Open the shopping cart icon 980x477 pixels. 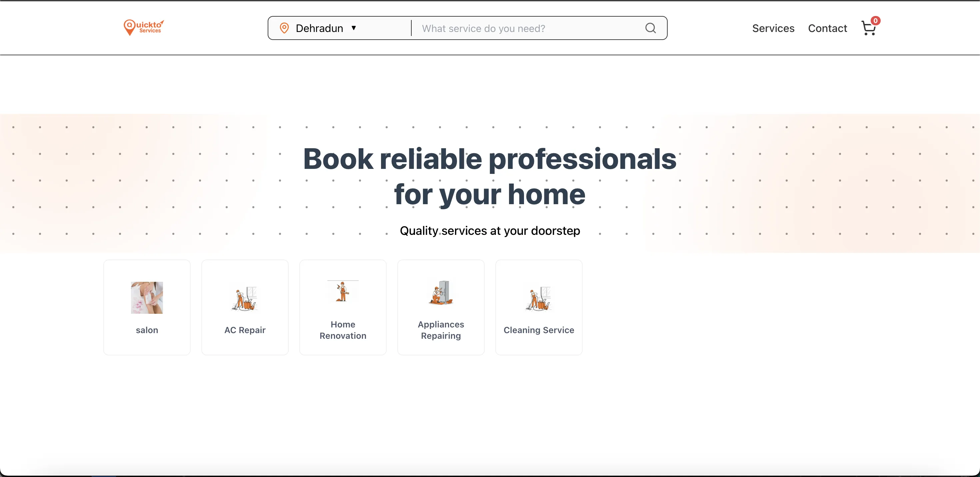pos(869,28)
